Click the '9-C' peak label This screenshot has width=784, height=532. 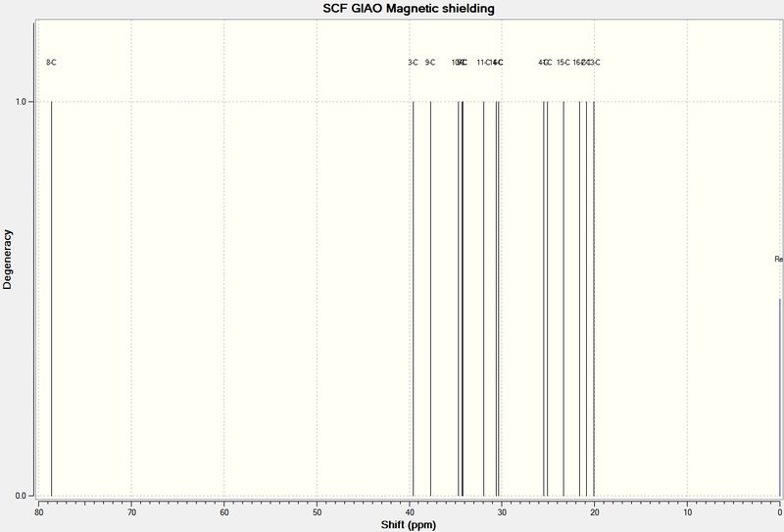tap(430, 63)
